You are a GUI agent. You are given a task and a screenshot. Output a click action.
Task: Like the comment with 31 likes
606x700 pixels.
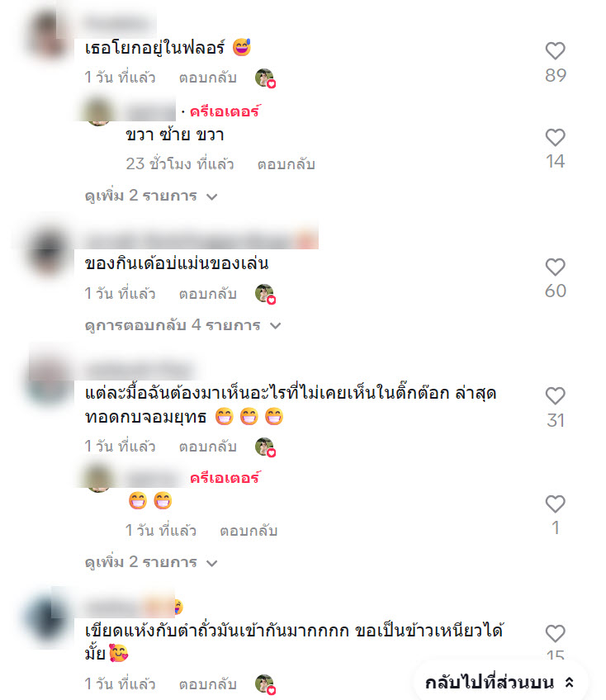click(x=555, y=396)
